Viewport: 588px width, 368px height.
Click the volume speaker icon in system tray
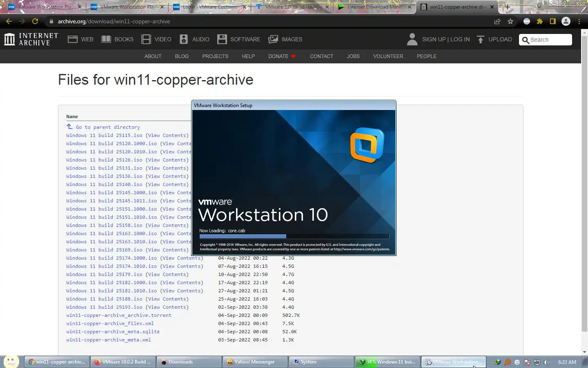(547, 362)
